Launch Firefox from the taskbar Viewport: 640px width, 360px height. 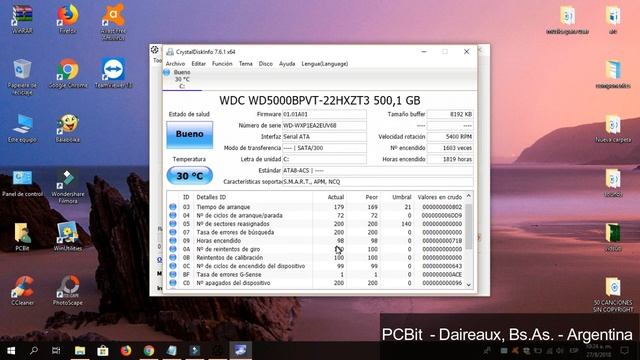pyautogui.click(x=126, y=351)
